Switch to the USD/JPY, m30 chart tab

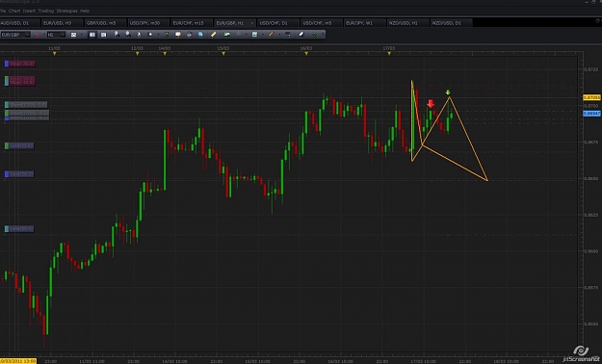pos(148,23)
